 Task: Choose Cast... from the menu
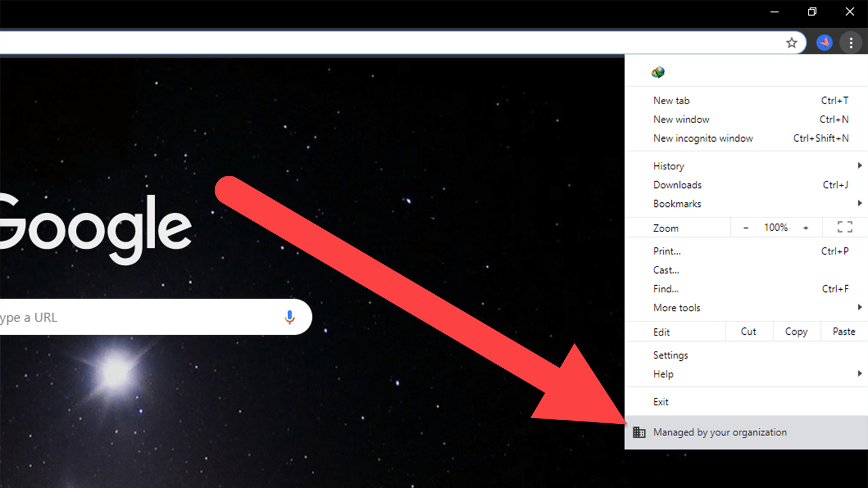(746, 270)
